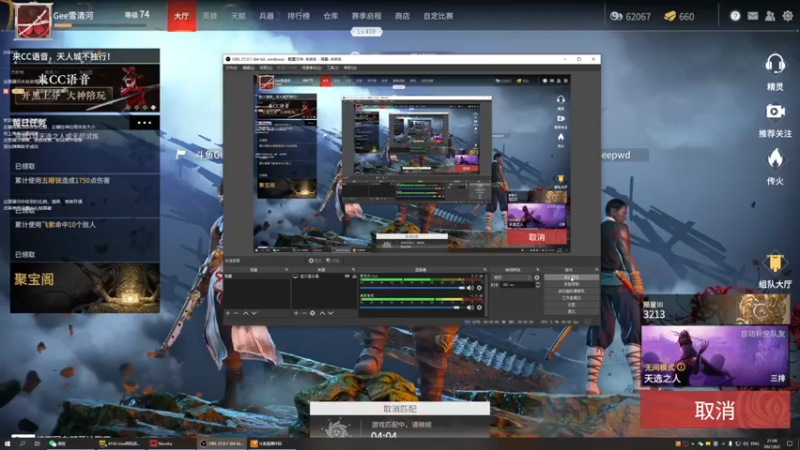Viewport: 800px width, 450px height.
Task: Toggle 工作室模式 studio mode in OBS controls
Action: 571,298
